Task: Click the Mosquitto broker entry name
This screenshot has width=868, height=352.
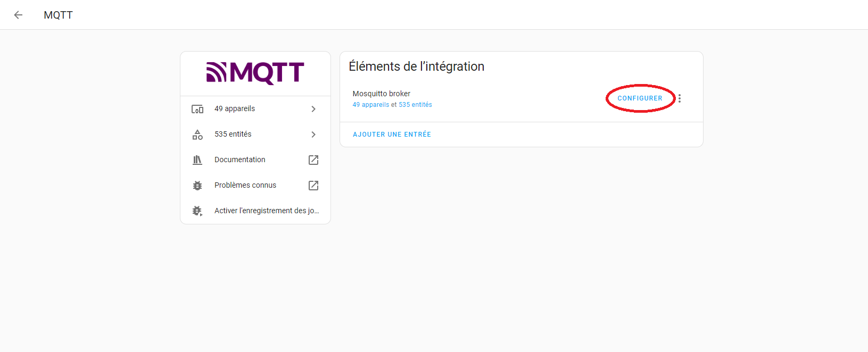Action: click(381, 94)
